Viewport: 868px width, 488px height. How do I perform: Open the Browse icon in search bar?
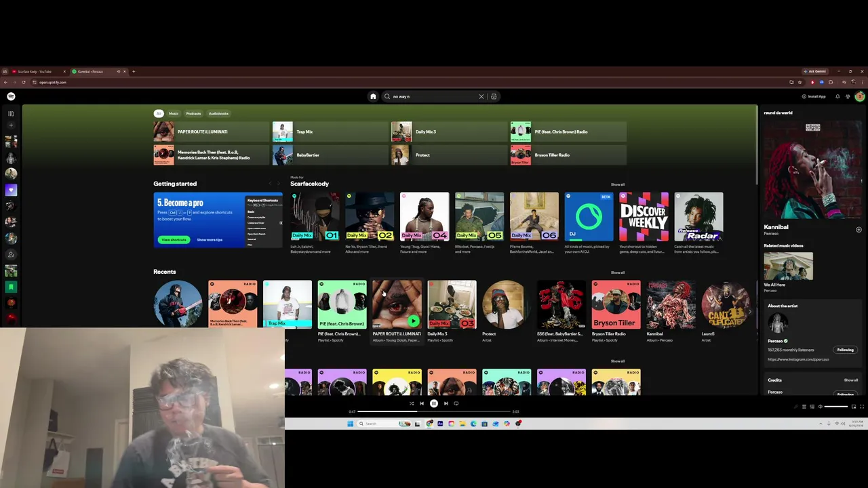tap(494, 96)
